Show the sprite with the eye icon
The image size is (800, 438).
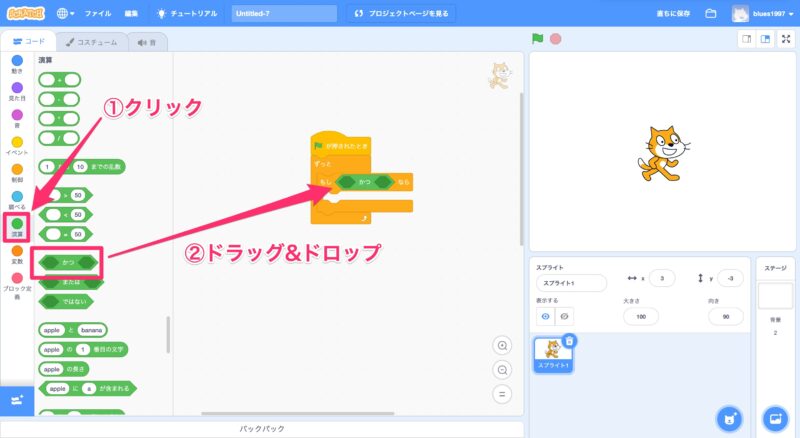tap(546, 315)
